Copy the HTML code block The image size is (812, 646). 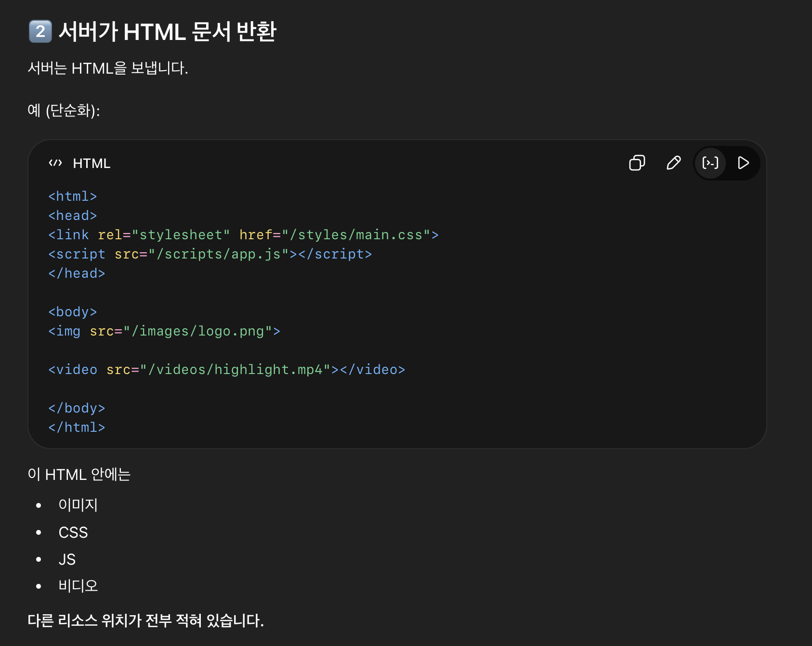click(x=637, y=163)
